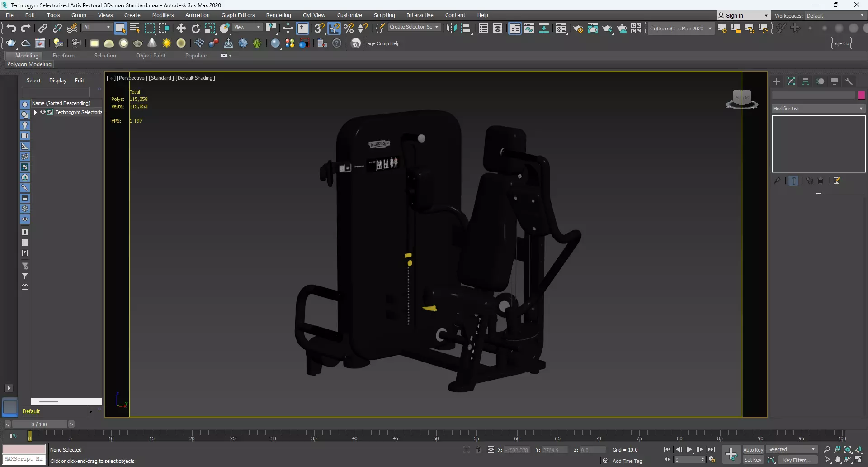Click Zoom Extents All Selected navigation icon
The image size is (868, 467).
[x=859, y=449]
